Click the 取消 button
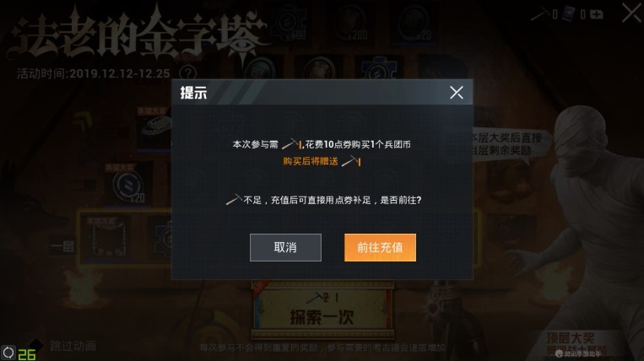 pyautogui.click(x=285, y=247)
